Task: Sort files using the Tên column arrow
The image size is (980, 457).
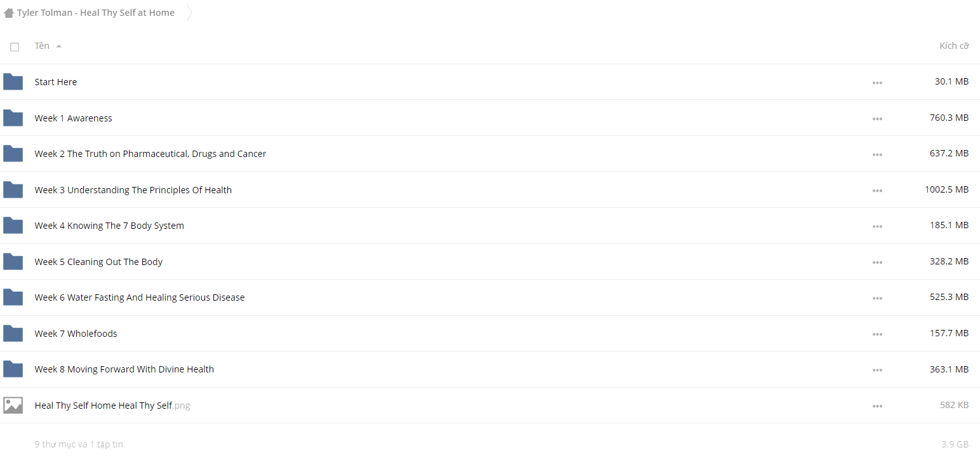Action: coord(59,46)
